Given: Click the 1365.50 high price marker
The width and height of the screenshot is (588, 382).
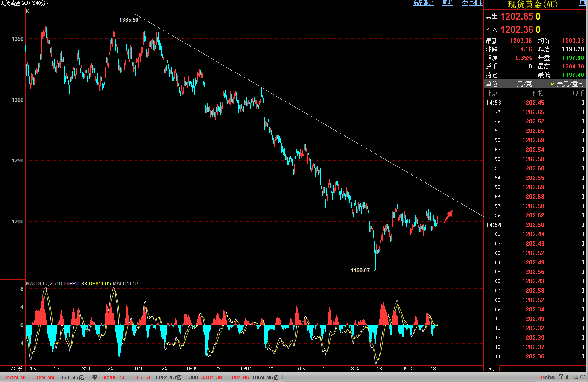Looking at the screenshot, I should [x=129, y=20].
